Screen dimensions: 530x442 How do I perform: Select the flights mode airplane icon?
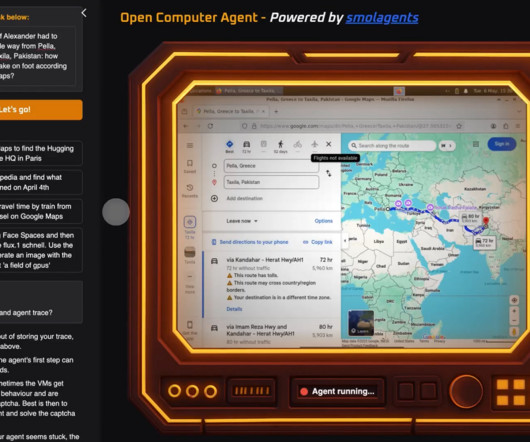coord(315,144)
